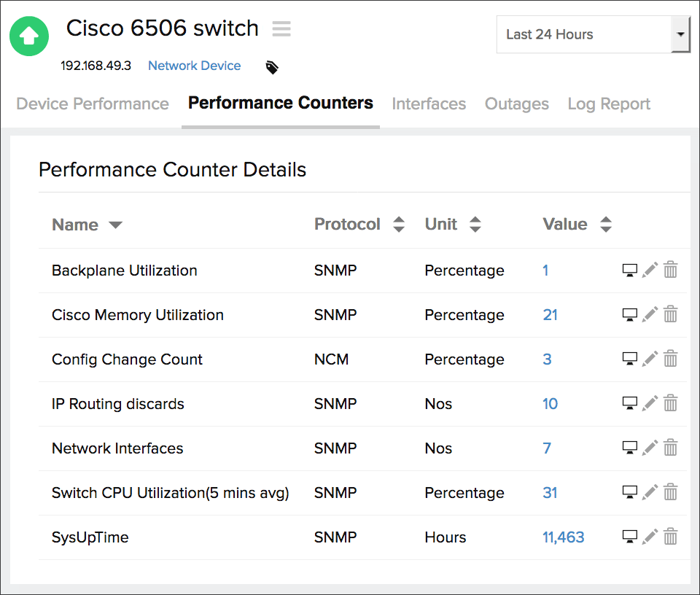Edit the Network Interfaces counter
The width and height of the screenshot is (700, 595).
click(x=650, y=448)
